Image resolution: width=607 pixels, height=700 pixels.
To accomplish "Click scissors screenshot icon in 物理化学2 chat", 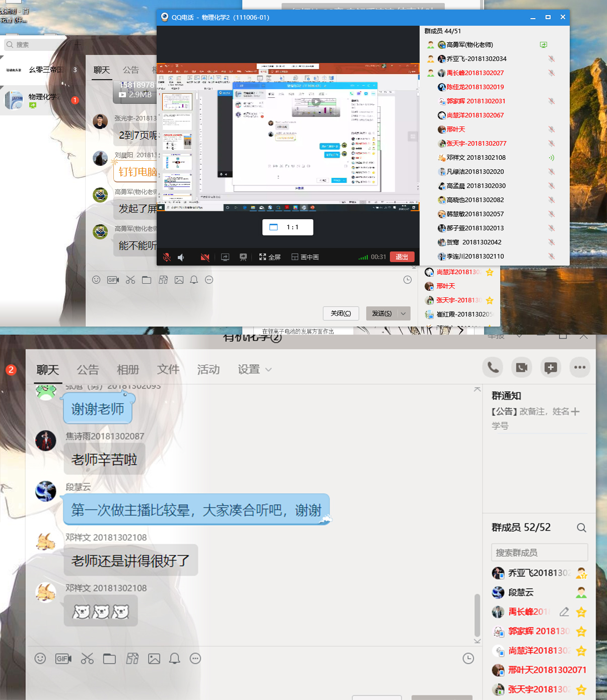I will pos(130,280).
